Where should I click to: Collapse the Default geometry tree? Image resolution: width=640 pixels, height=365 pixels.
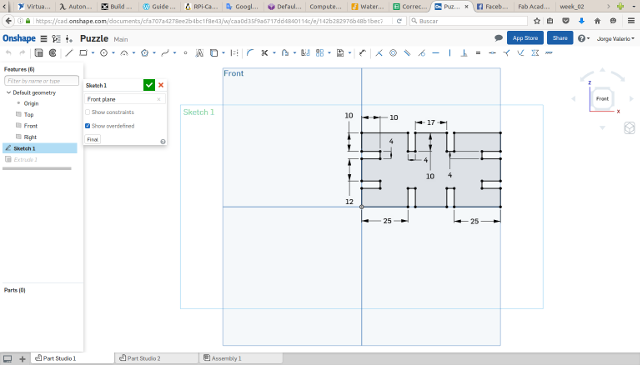[9, 93]
